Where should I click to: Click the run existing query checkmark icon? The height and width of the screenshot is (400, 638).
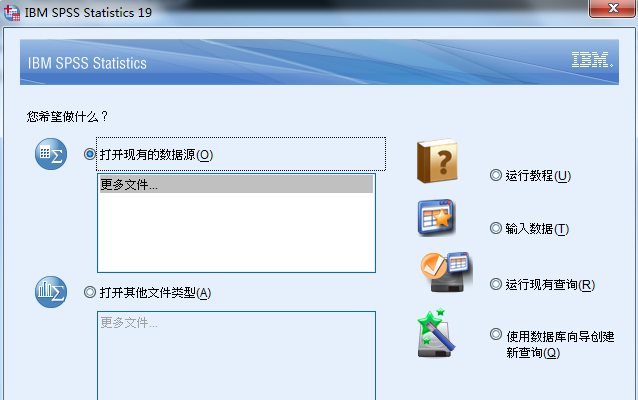pyautogui.click(x=445, y=271)
